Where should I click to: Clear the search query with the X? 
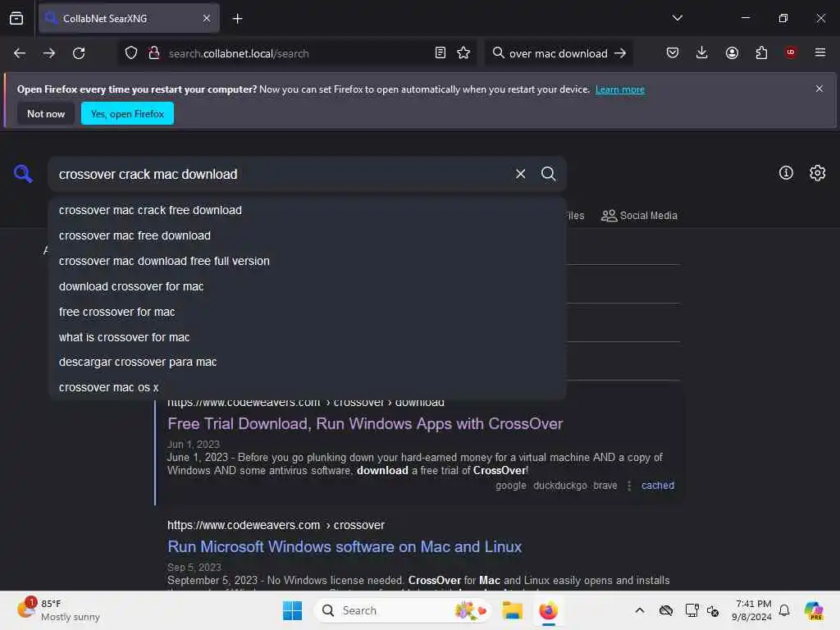[520, 174]
